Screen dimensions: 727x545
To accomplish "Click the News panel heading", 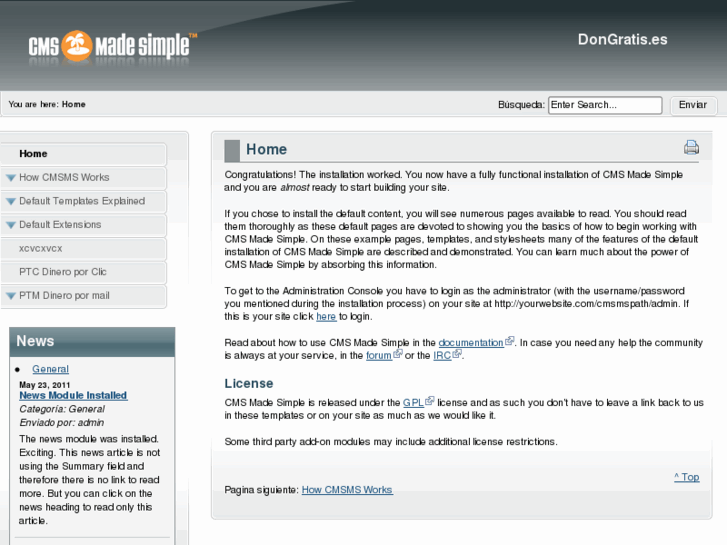I will (x=35, y=341).
